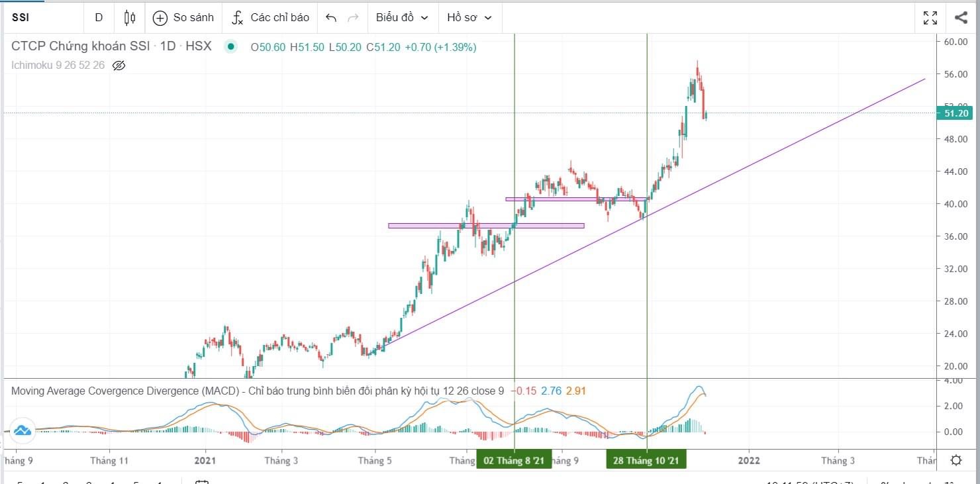
Task: Undo the last chart action
Action: pos(331,18)
